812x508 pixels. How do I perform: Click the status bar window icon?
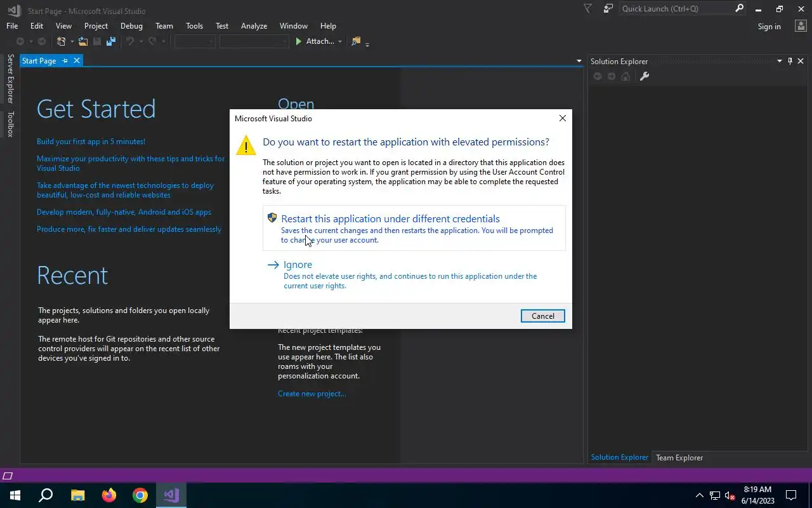click(8, 476)
